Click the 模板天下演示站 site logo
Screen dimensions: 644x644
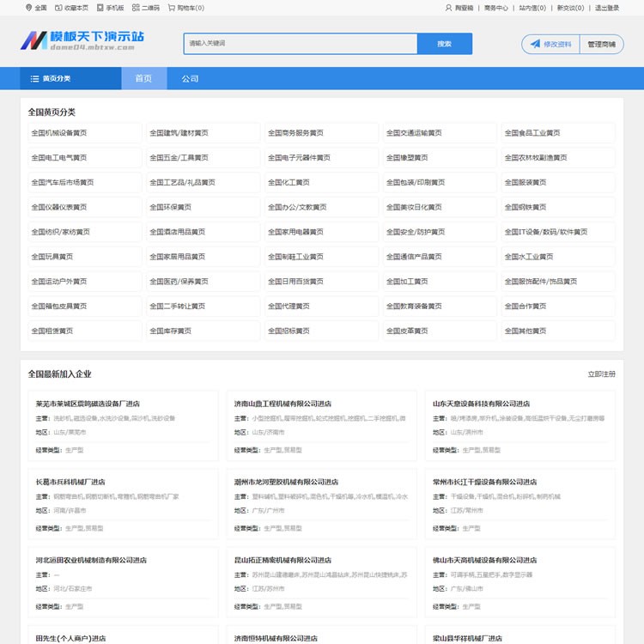click(82, 40)
